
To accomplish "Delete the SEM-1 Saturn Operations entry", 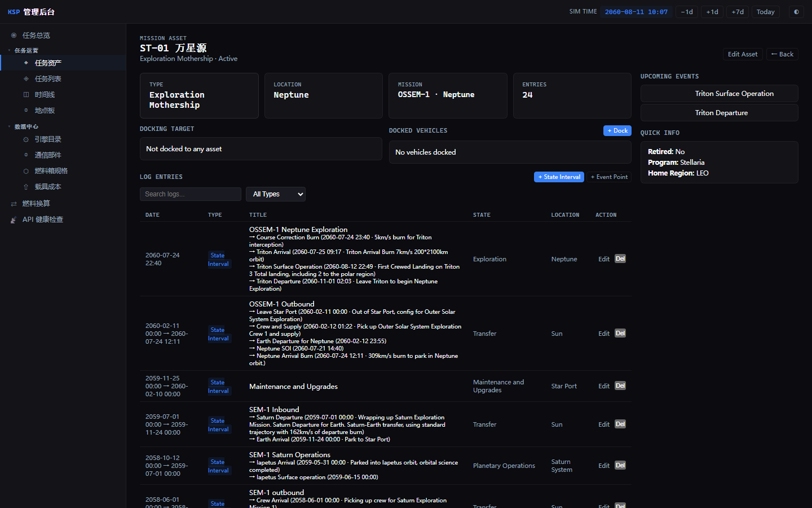I will pyautogui.click(x=620, y=466).
